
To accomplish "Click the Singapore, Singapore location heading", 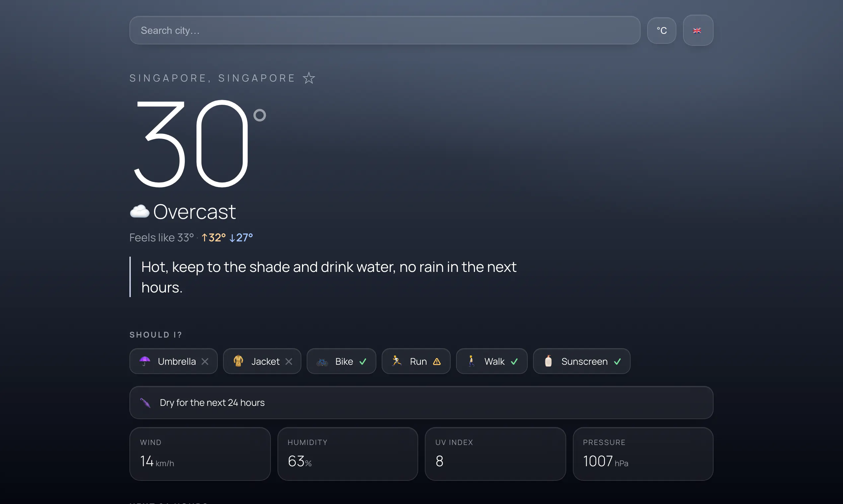I will (x=212, y=78).
